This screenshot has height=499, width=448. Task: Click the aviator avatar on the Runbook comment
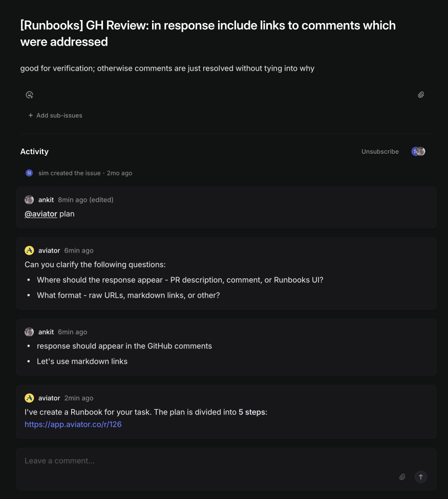pyautogui.click(x=29, y=398)
